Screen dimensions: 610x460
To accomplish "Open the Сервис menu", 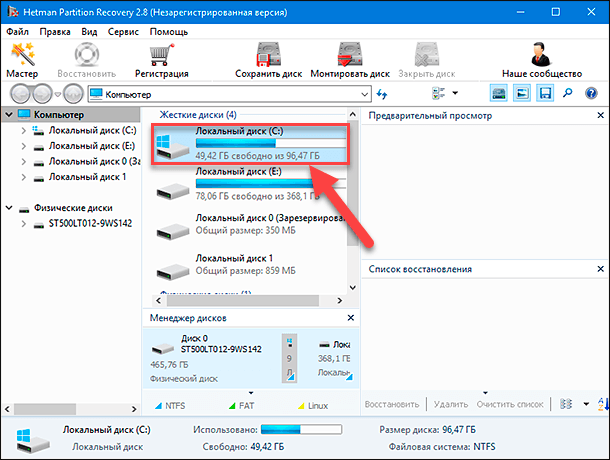I will tap(123, 32).
